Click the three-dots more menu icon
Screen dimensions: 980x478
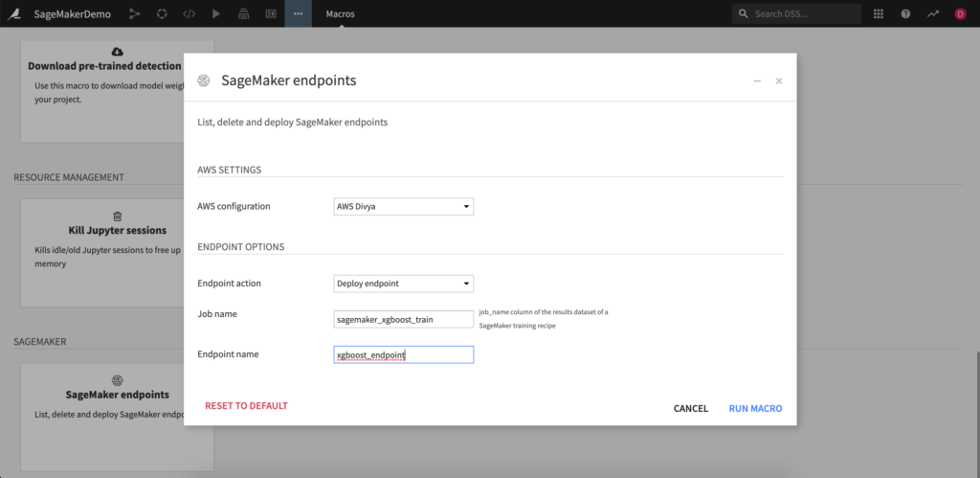(x=298, y=13)
